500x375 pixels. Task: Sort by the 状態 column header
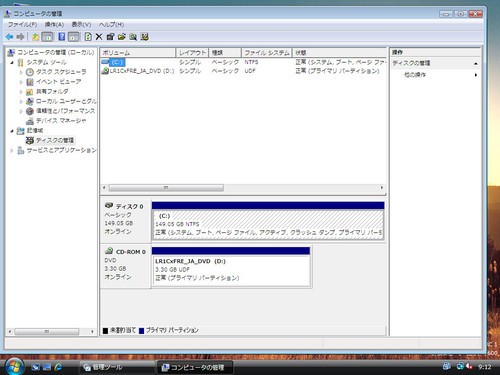pos(339,53)
